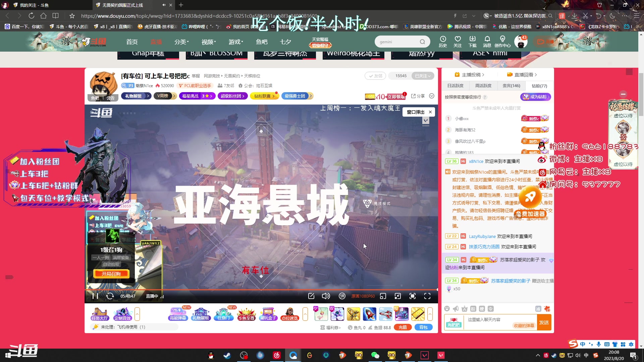Open 收藏的弹幕 saved danmaku

tap(524, 326)
